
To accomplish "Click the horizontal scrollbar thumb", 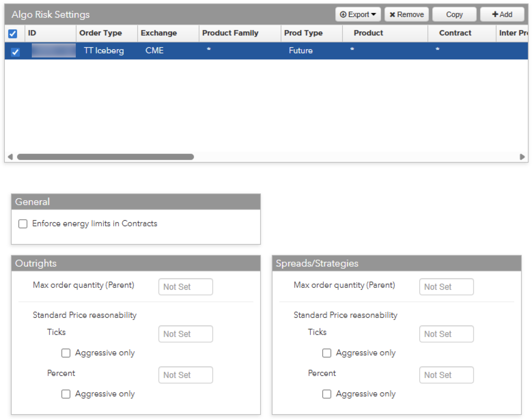I will tap(105, 157).
